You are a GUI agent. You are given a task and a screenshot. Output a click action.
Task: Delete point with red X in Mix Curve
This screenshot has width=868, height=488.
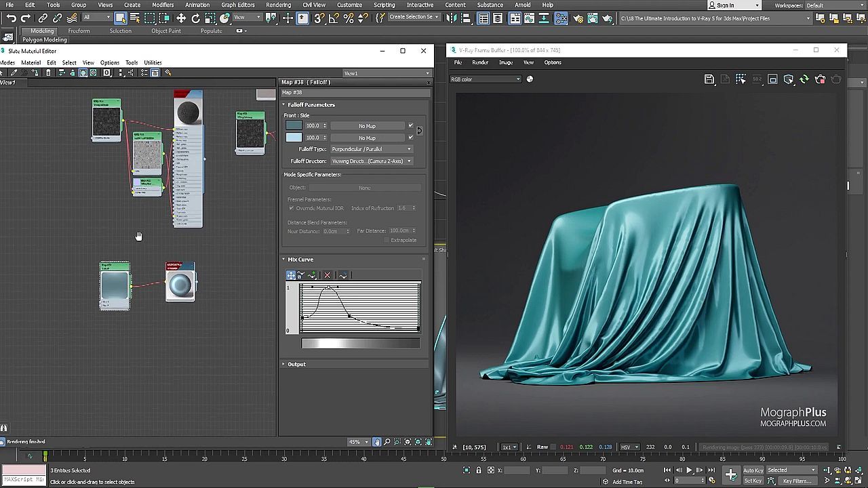328,275
